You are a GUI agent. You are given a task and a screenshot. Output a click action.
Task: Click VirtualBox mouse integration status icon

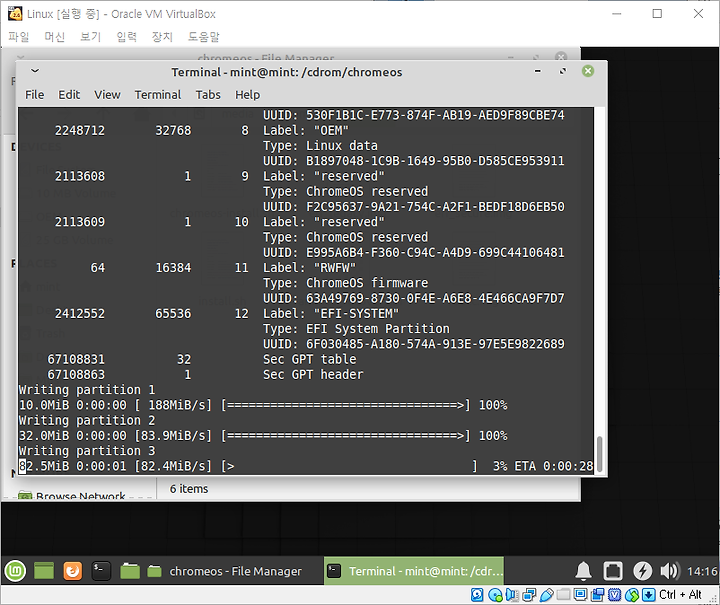pos(632,595)
